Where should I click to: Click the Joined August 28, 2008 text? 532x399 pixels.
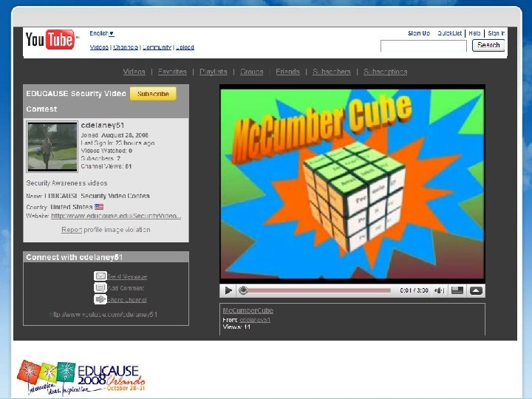click(x=115, y=135)
